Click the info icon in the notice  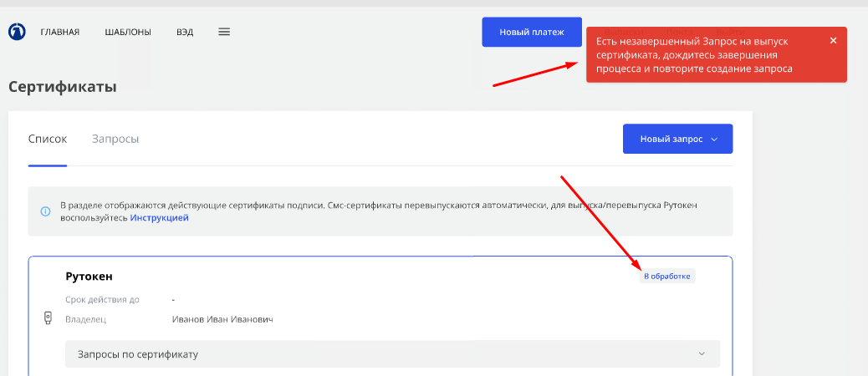click(x=45, y=211)
